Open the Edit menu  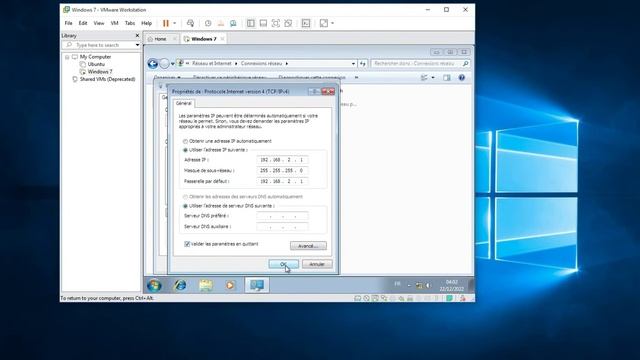(x=83, y=23)
